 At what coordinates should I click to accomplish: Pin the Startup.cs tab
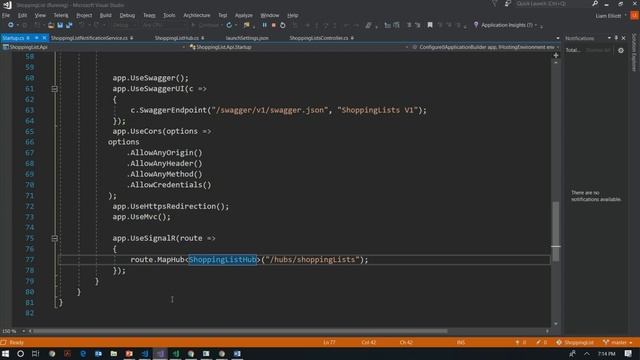click(36, 38)
